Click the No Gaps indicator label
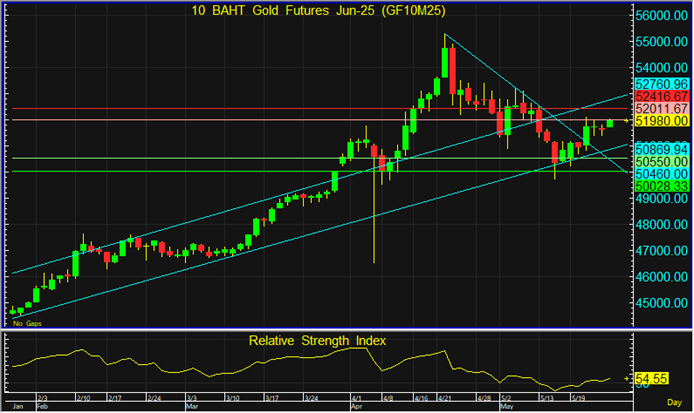The height and width of the screenshot is (413, 694). 26,324
